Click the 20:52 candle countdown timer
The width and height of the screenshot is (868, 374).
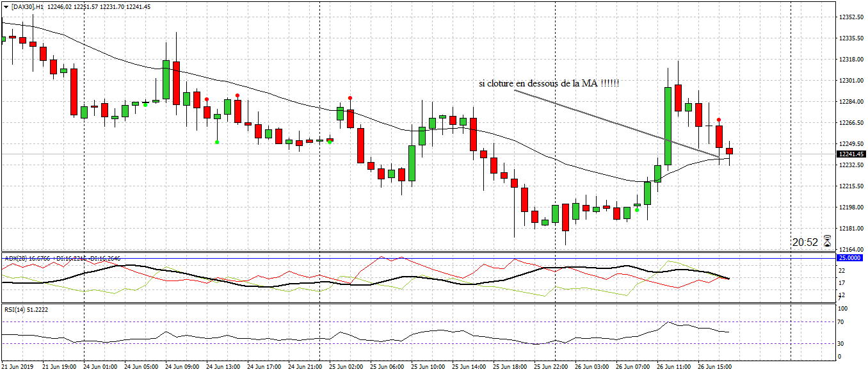tap(805, 242)
